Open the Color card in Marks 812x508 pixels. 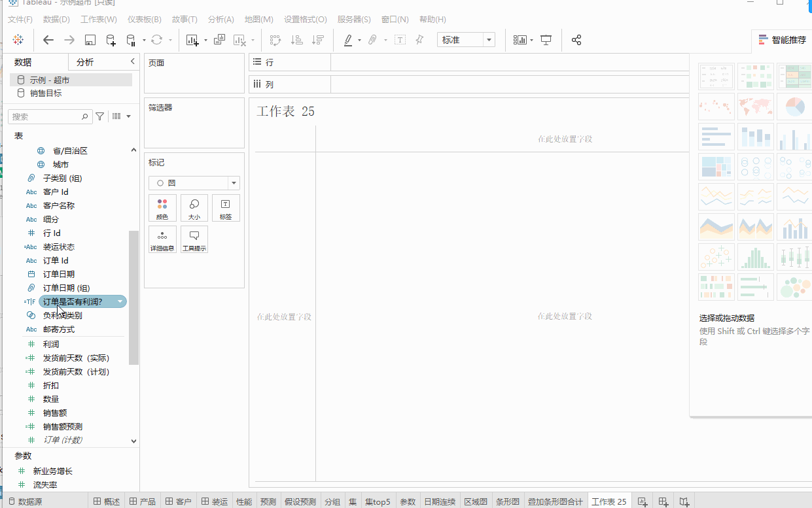click(x=162, y=208)
